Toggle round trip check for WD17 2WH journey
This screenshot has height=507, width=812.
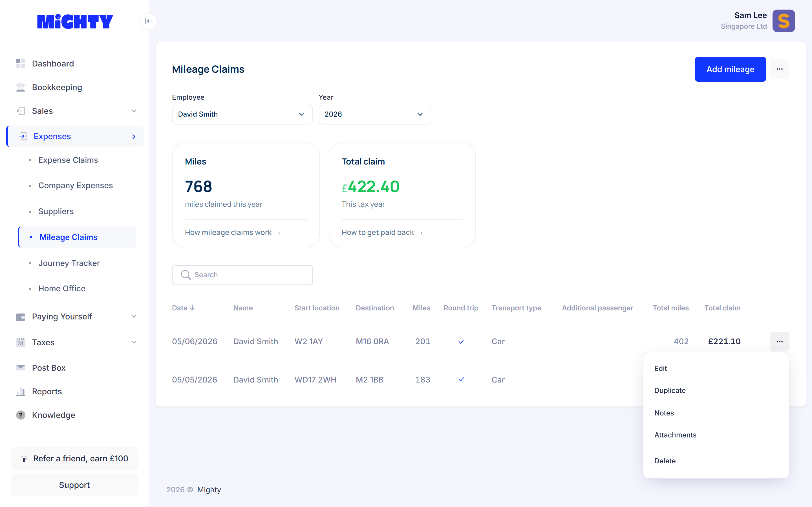click(461, 379)
